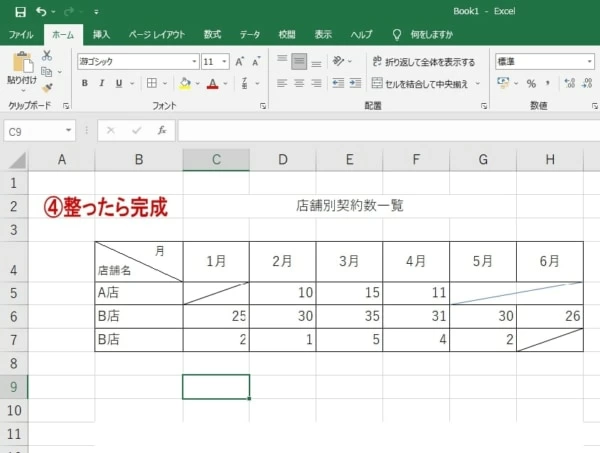Open alignment (配置) group dialog launcher

click(x=484, y=106)
